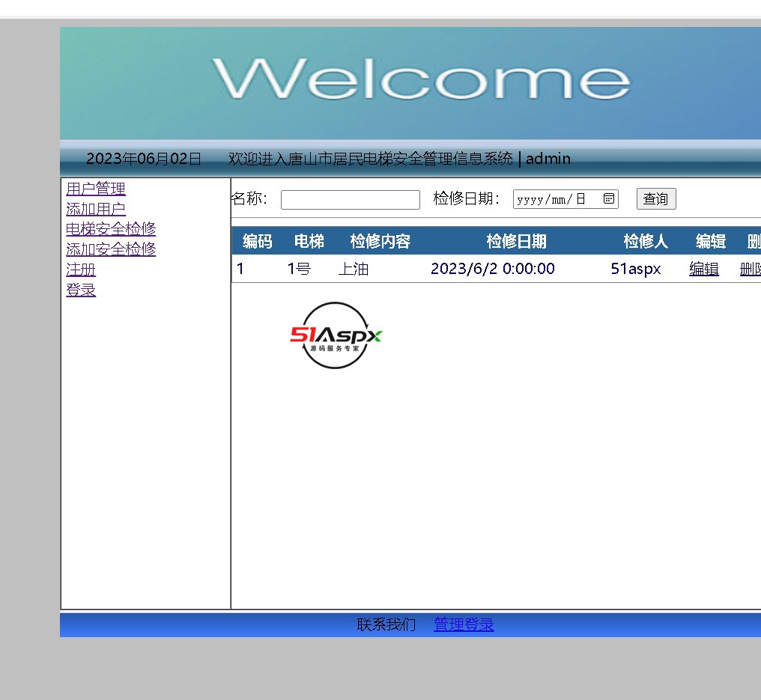This screenshot has width=761, height=700.
Task: Edit the 1号 elevator record
Action: pyautogui.click(x=703, y=269)
